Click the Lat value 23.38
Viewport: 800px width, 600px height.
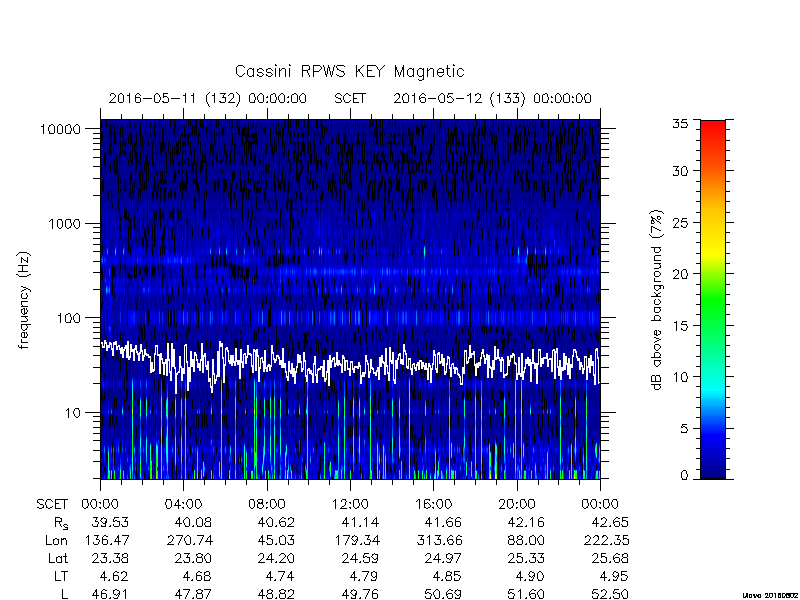tap(110, 559)
